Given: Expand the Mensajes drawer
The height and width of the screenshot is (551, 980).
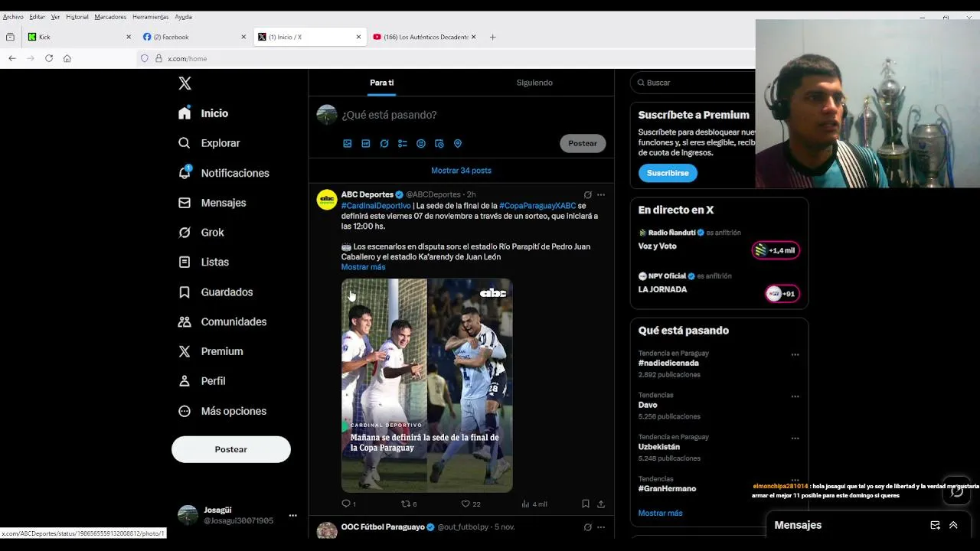Looking at the screenshot, I should 953,525.
